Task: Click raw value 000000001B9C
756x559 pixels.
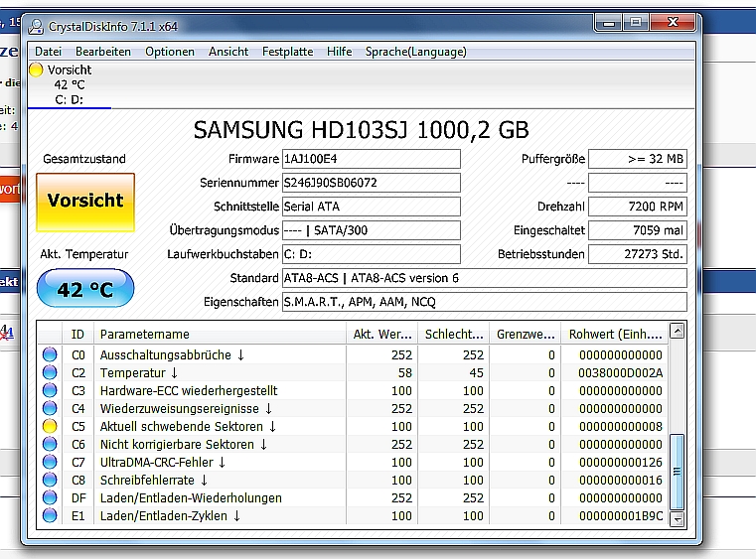Action: pyautogui.click(x=621, y=515)
